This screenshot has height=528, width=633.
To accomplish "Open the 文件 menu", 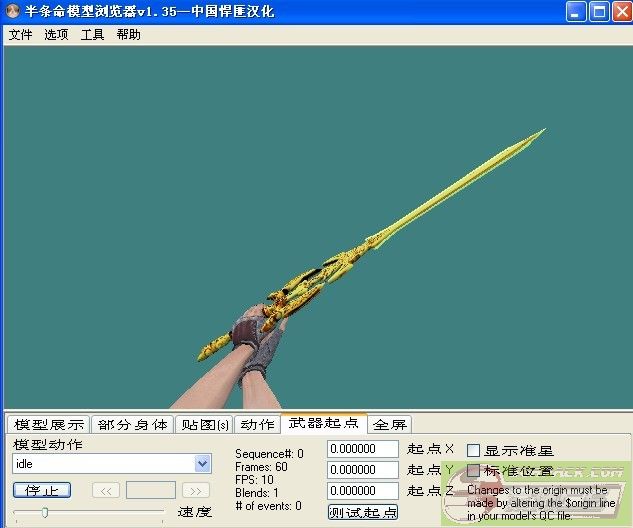I will (x=20, y=35).
